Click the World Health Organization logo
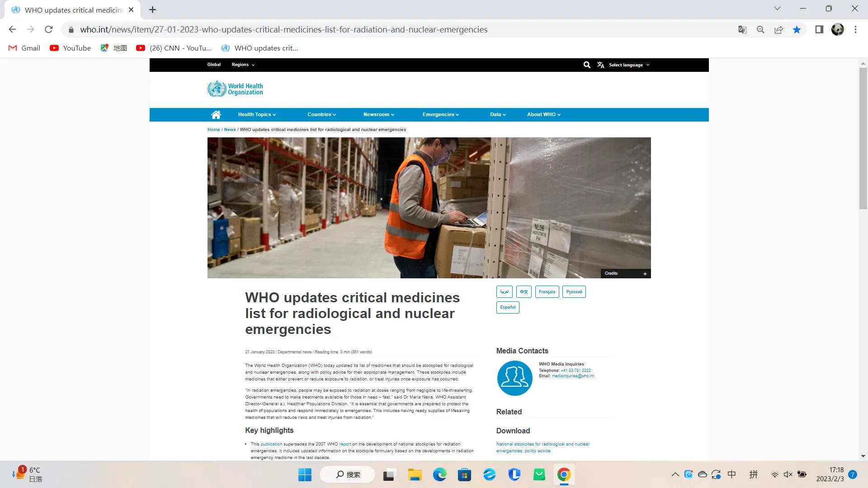The height and width of the screenshot is (488, 868). [235, 89]
